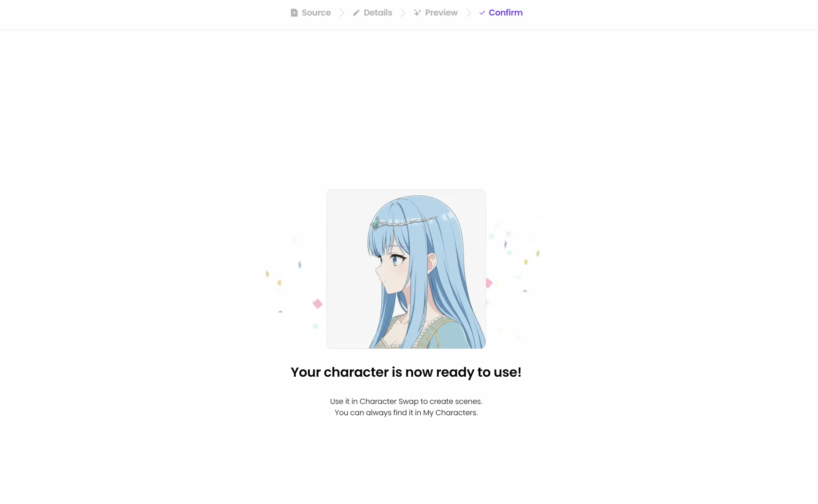818x504 pixels.
Task: Click pink confetti diamond left of image
Action: click(318, 304)
